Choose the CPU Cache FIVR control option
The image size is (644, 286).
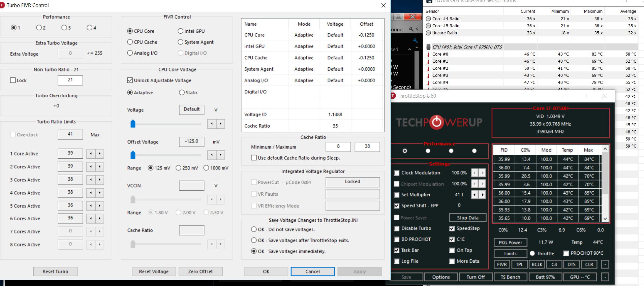coord(130,42)
